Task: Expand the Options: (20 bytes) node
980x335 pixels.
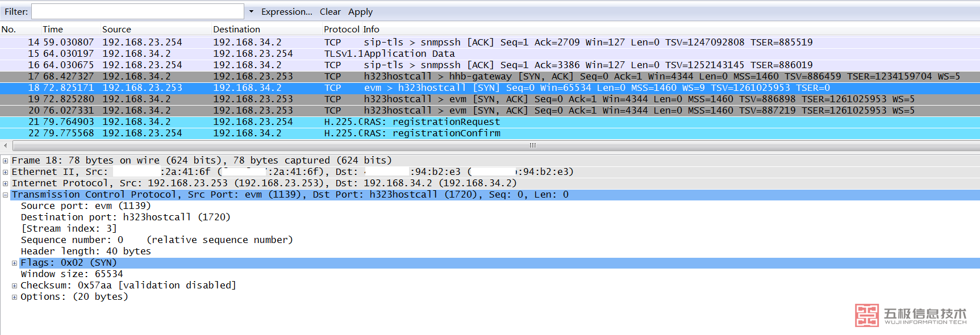Action: (x=15, y=297)
